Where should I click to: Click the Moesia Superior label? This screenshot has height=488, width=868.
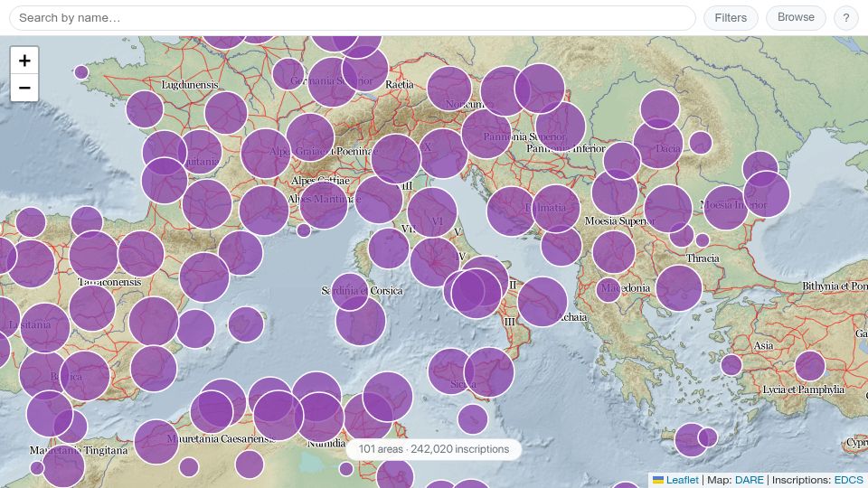(x=620, y=221)
